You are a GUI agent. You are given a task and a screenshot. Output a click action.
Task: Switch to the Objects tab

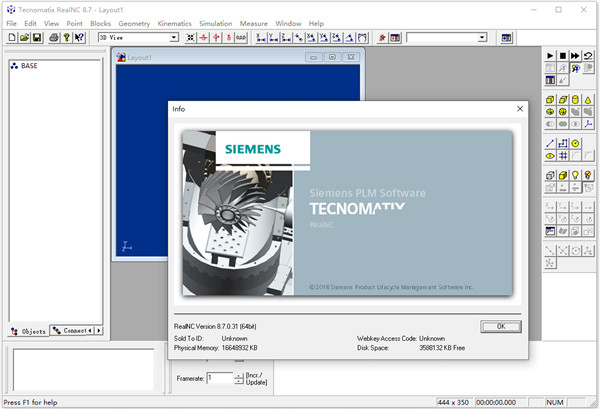28,330
